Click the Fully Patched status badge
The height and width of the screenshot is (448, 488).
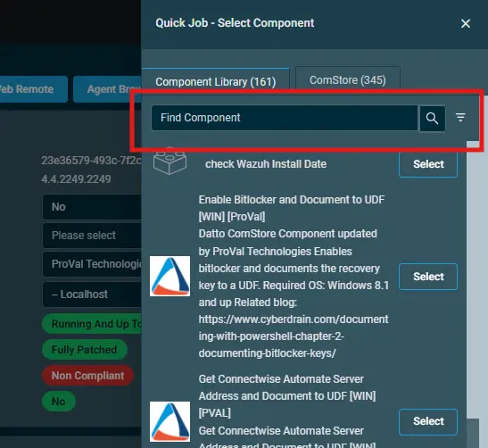tap(85, 350)
